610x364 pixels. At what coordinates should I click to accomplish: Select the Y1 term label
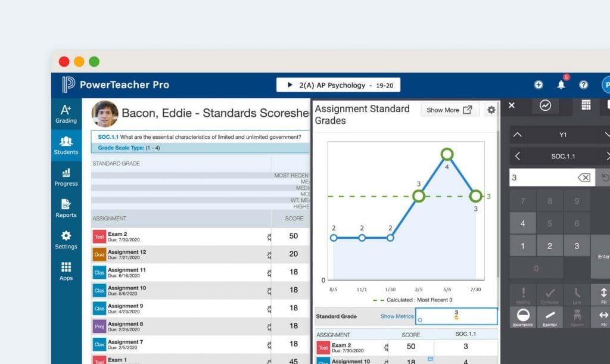pos(563,135)
